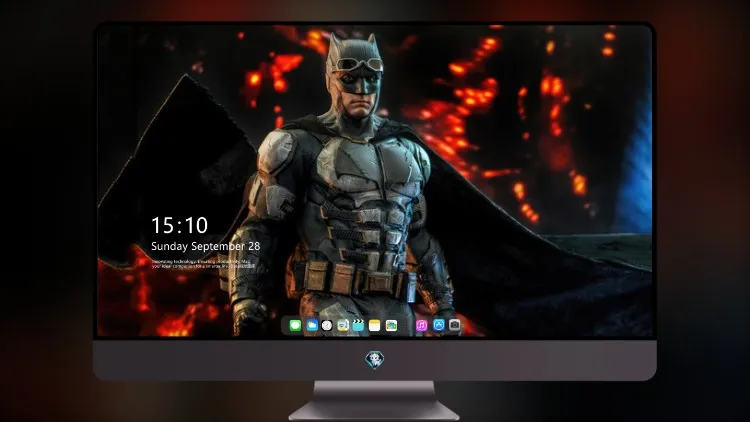Launch the clapperboard video app icon
The width and height of the screenshot is (750, 422).
click(x=359, y=325)
